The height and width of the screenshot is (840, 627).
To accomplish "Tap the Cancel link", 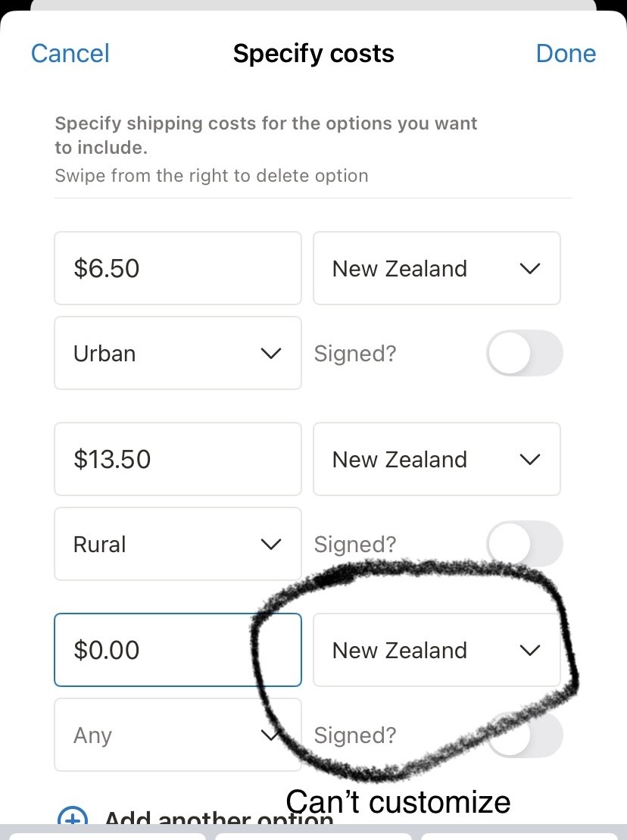I will [x=70, y=54].
